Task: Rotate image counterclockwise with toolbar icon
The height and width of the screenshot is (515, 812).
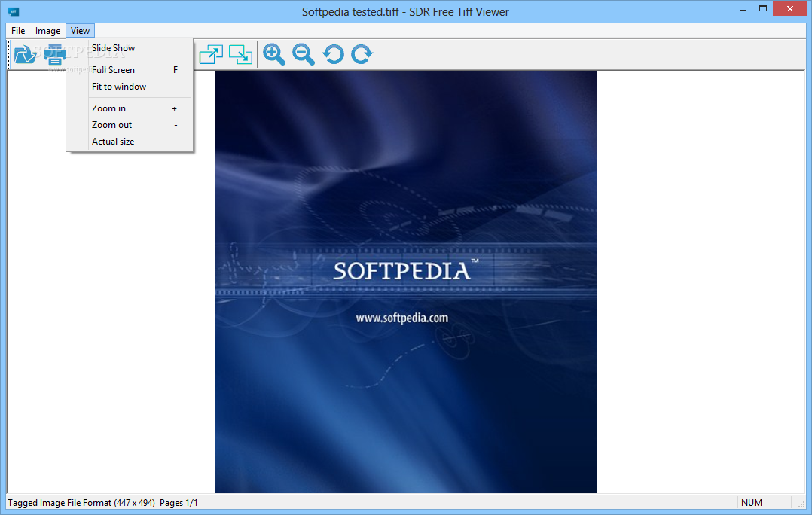Action: (333, 53)
